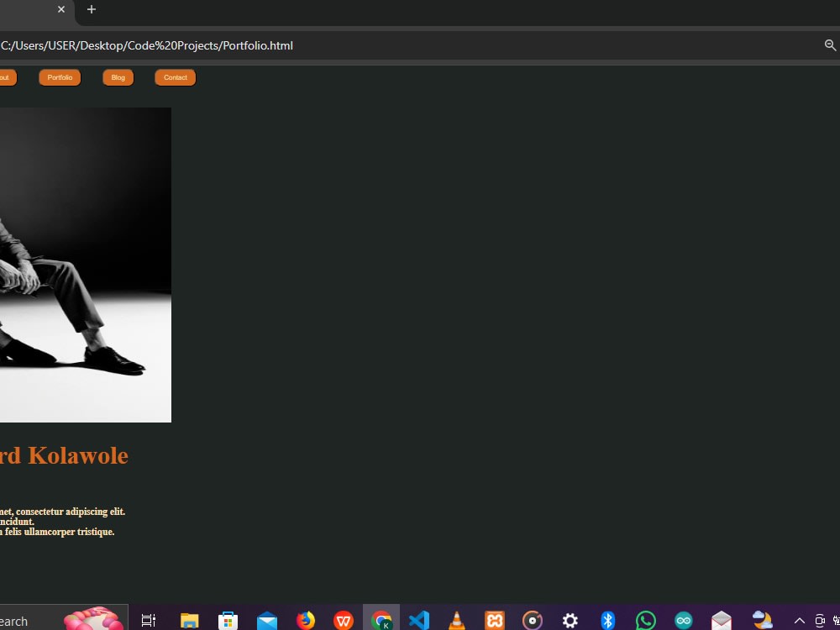Click the text 'felis ullamcorper tristique.'
Screen dimensions: 840x630
click(x=60, y=532)
